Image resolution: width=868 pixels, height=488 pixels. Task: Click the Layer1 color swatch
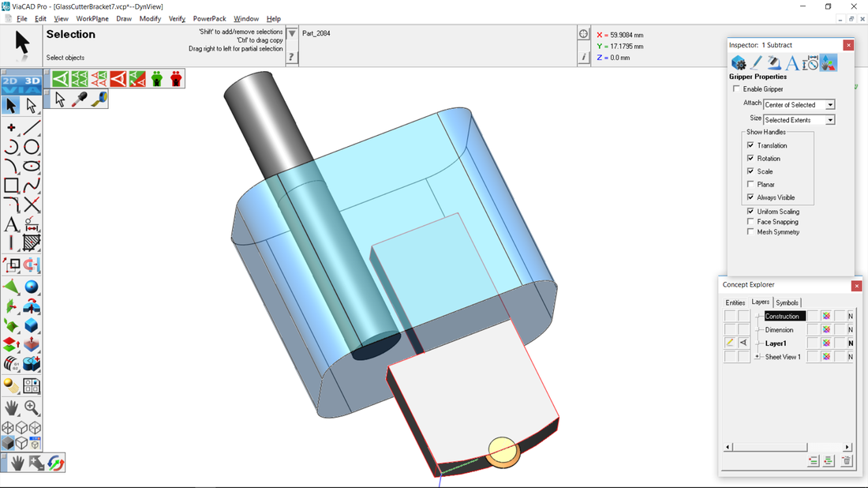pyautogui.click(x=826, y=343)
